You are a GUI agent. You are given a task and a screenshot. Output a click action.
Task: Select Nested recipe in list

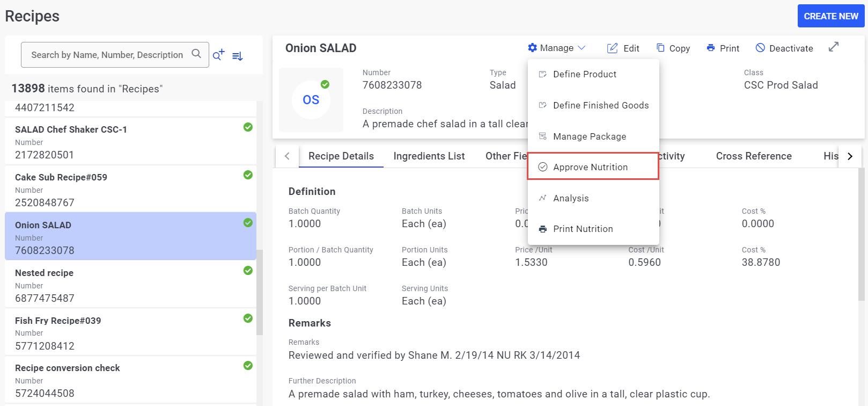point(130,285)
